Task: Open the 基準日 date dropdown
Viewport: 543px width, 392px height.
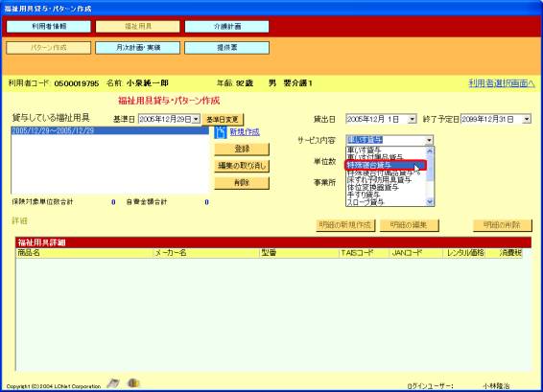Action: 196,120
